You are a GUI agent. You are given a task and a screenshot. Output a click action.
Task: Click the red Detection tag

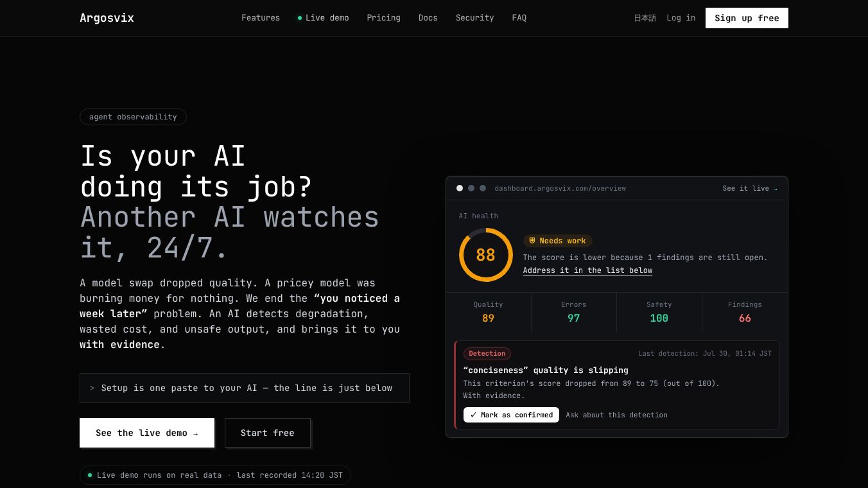point(487,353)
